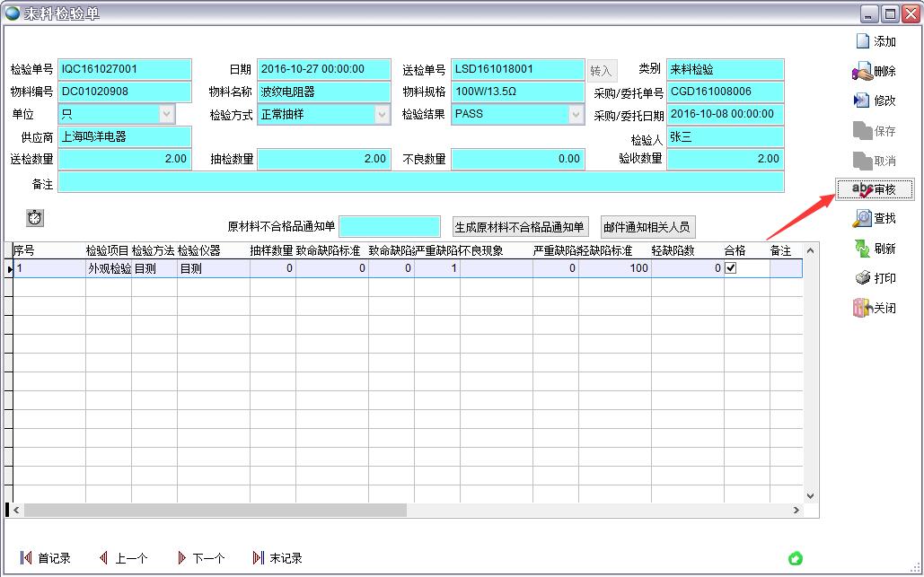Expand the 单位 unit dropdown
924x577 pixels.
[x=167, y=114]
